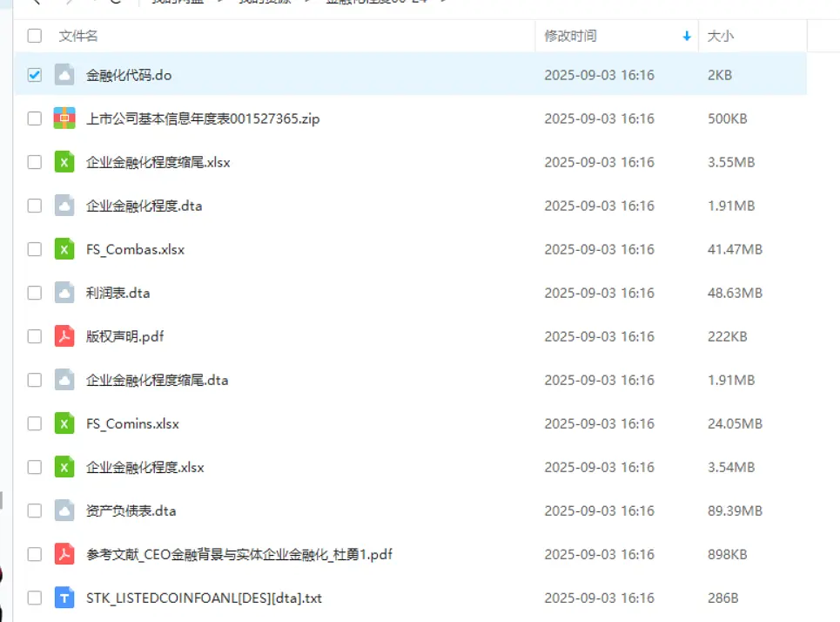Viewport: 840px width, 622px height.
Task: Click the sort arrow next to 修改时间
Action: [687, 36]
